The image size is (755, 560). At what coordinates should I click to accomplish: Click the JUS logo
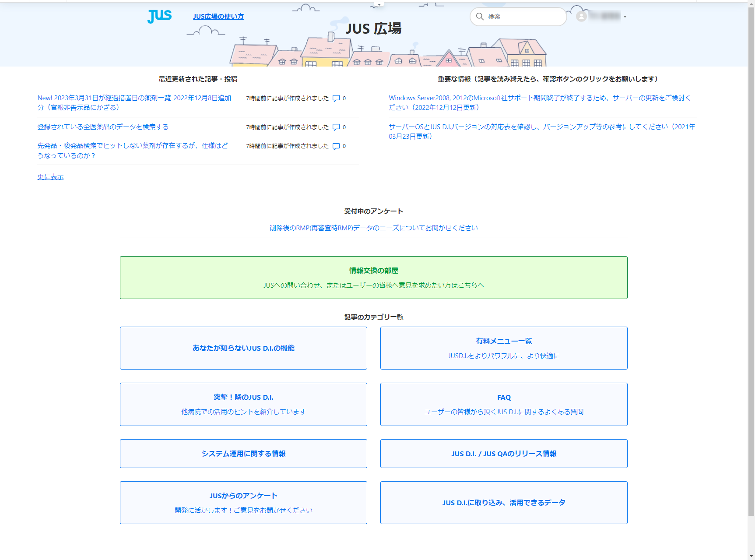159,16
